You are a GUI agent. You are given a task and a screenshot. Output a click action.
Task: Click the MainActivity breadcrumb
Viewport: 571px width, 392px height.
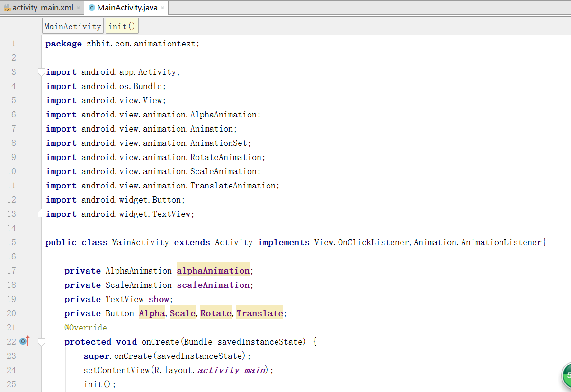[x=72, y=27]
